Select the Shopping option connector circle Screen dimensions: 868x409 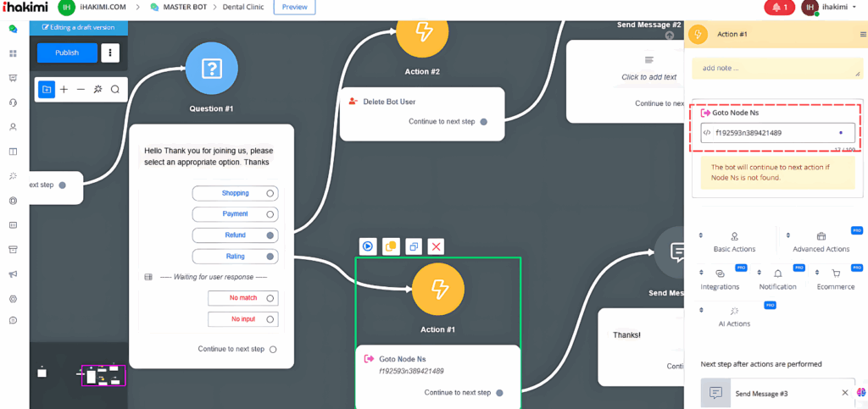[270, 193]
